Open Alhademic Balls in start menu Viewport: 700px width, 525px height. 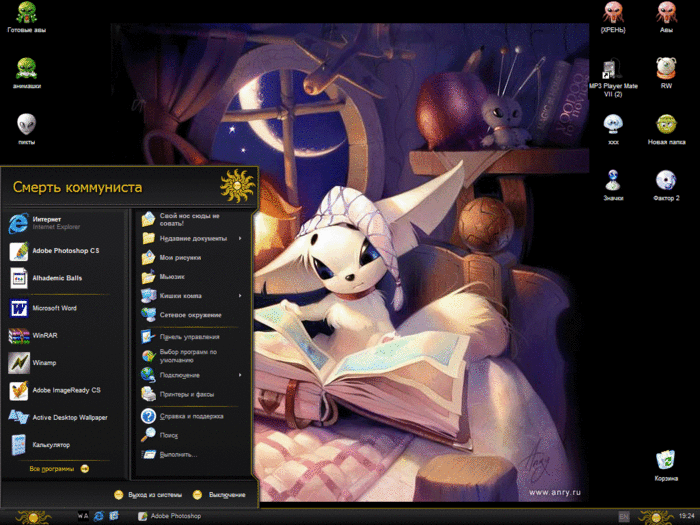pyautogui.click(x=64, y=278)
